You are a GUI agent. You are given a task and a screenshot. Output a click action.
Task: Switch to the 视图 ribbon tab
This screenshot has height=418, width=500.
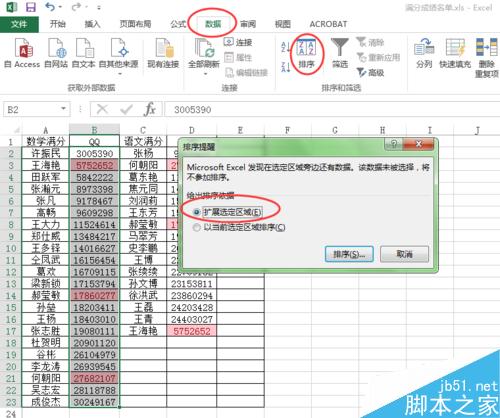pos(283,24)
